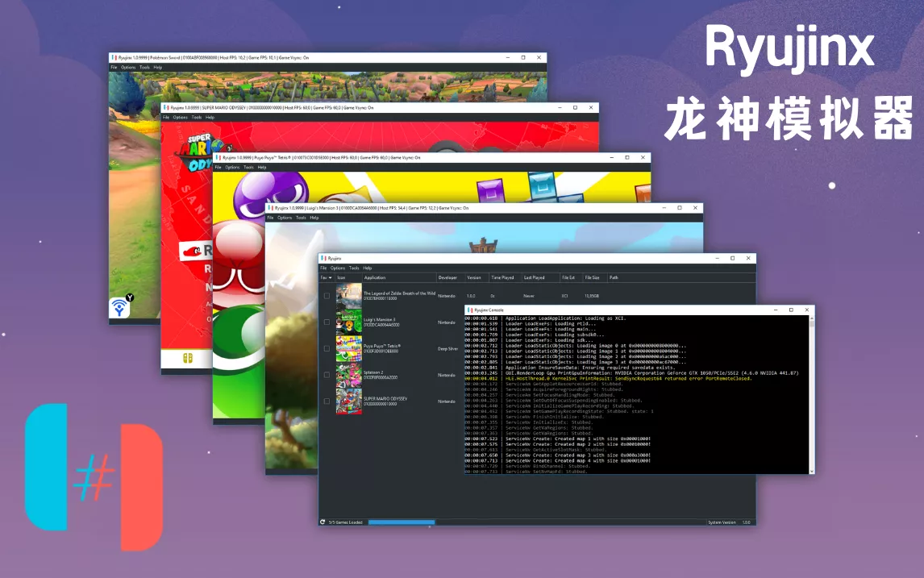The width and height of the screenshot is (924, 578).
Task: Click the console scrollbar up arrow
Action: pyautogui.click(x=812, y=318)
